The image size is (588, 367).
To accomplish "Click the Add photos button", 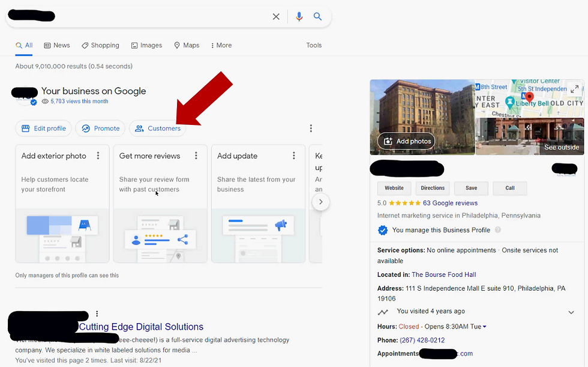I will (x=406, y=141).
